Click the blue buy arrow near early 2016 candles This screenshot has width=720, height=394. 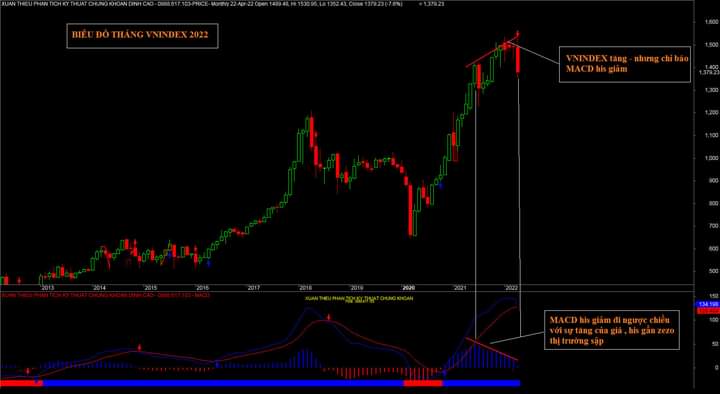point(208,263)
